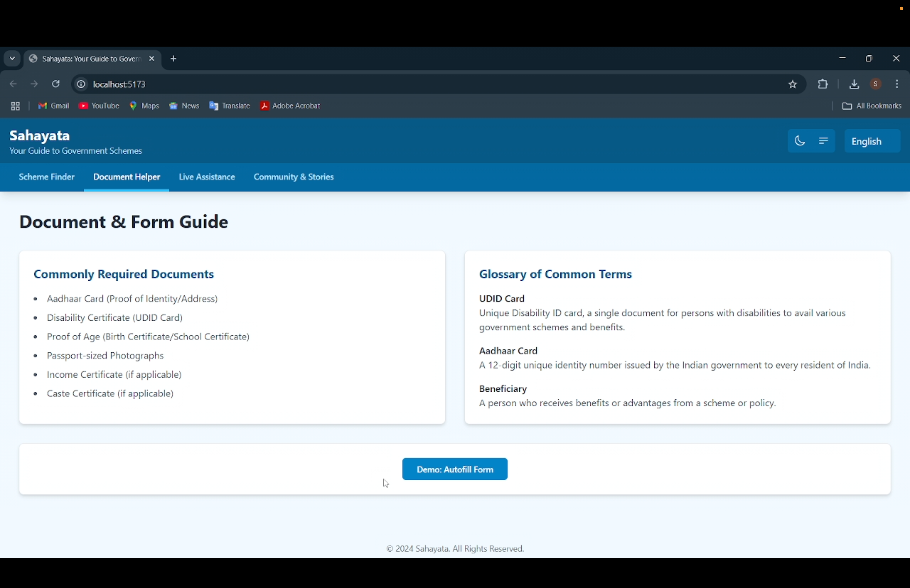Image resolution: width=910 pixels, height=588 pixels.
Task: Open browser extensions puzzle icon
Action: [x=823, y=84]
